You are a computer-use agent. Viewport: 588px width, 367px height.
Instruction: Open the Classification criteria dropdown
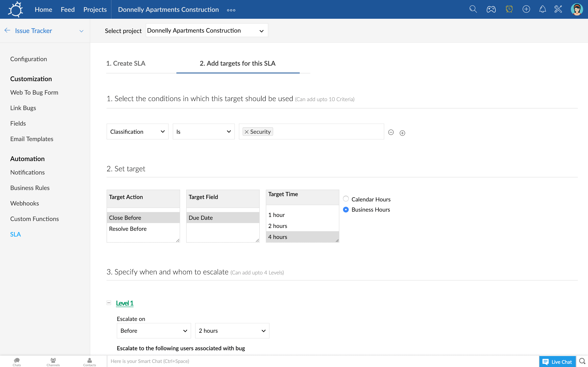pyautogui.click(x=137, y=132)
